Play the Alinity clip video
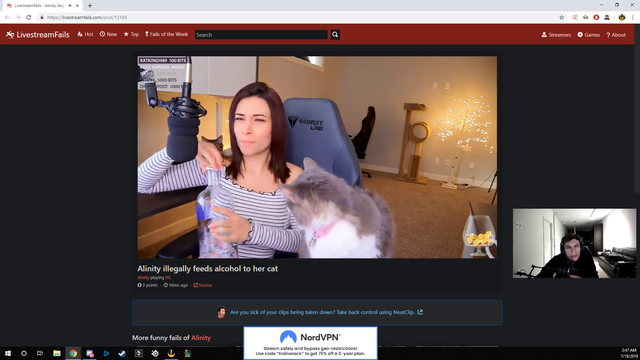The height and width of the screenshot is (360, 640). tap(317, 157)
